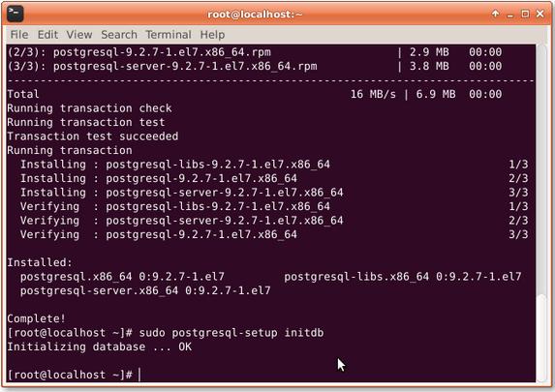The image size is (555, 392).
Task: Click the '6.9 MB' total size value
Action: pos(436,94)
